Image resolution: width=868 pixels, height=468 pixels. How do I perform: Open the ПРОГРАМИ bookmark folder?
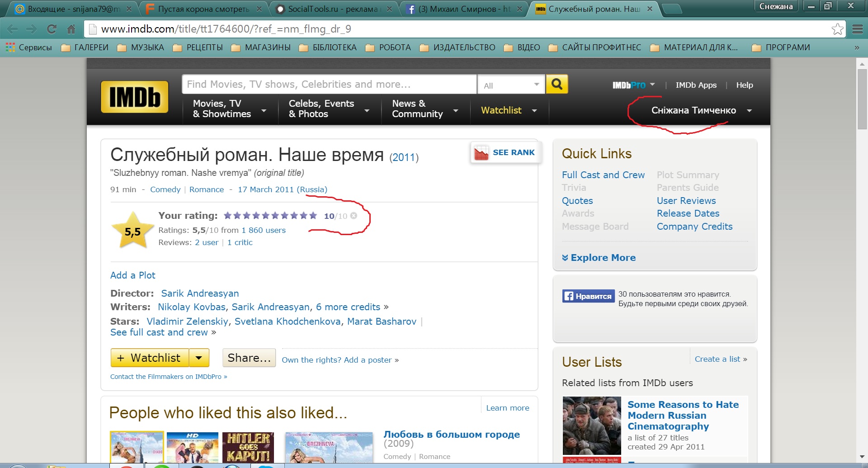781,47
